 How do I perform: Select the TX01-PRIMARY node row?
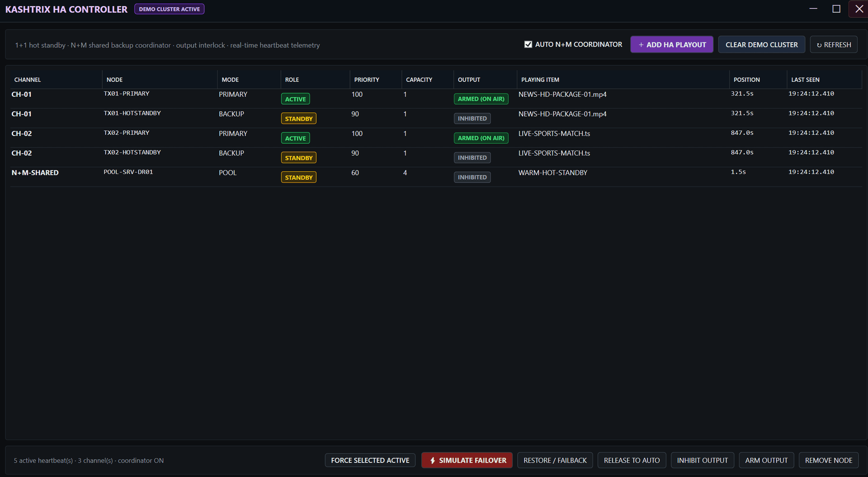tap(436, 98)
